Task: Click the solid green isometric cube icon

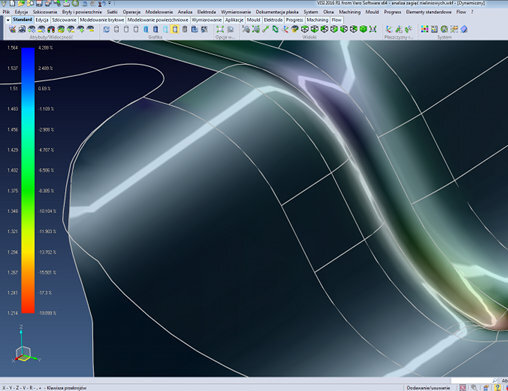Action: click(x=363, y=29)
